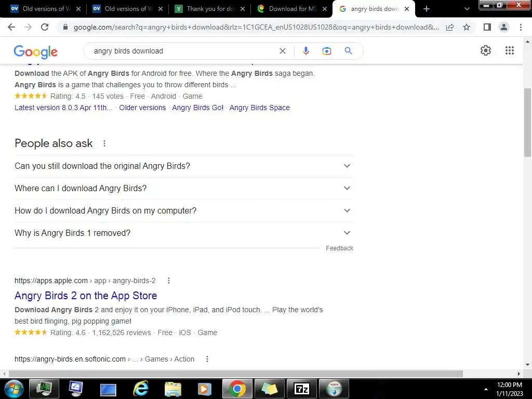Switch to 'Download for MS' tab
Viewport: 532px width, 399px height.
(x=292, y=9)
